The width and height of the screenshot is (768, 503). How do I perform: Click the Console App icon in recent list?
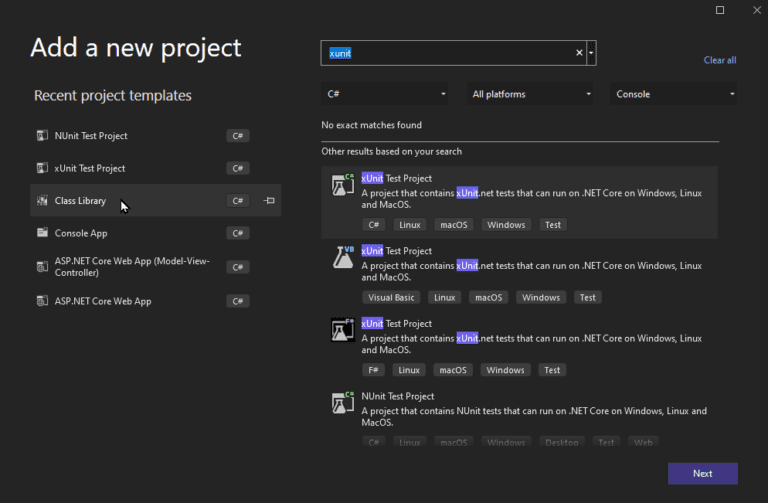[42, 233]
